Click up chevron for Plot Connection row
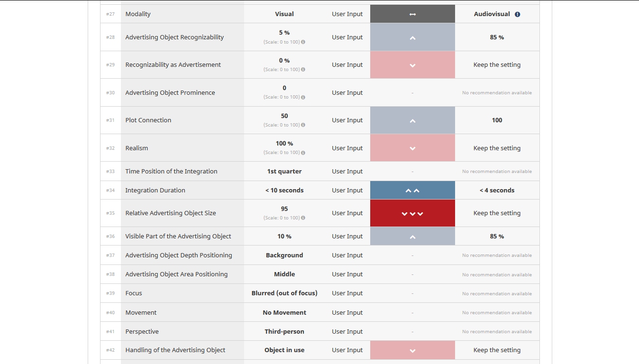 click(x=412, y=121)
